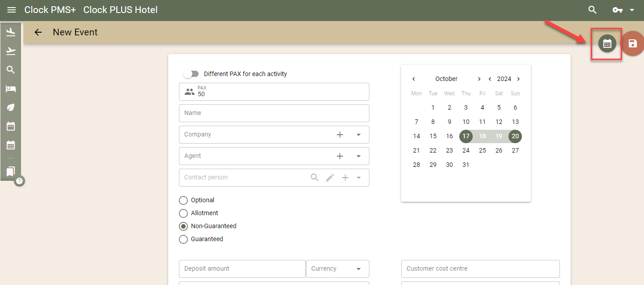The width and height of the screenshot is (644, 285).
Task: Open the bed rooms icon in sidebar
Action: 11,89
